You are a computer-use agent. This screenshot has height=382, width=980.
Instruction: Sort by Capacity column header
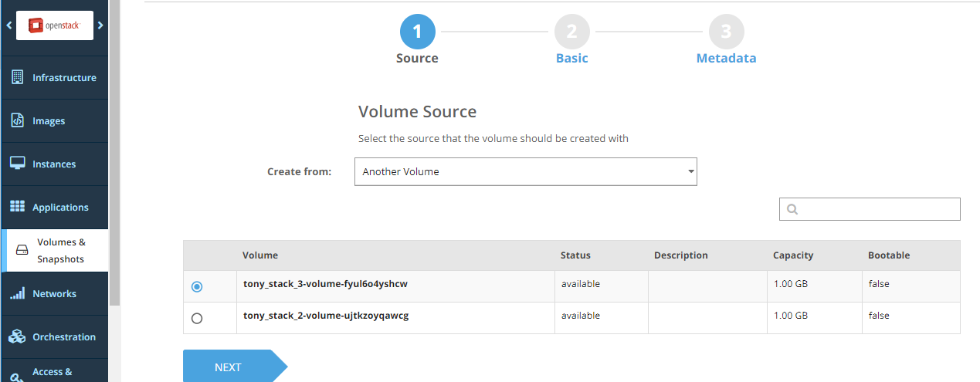coord(793,255)
